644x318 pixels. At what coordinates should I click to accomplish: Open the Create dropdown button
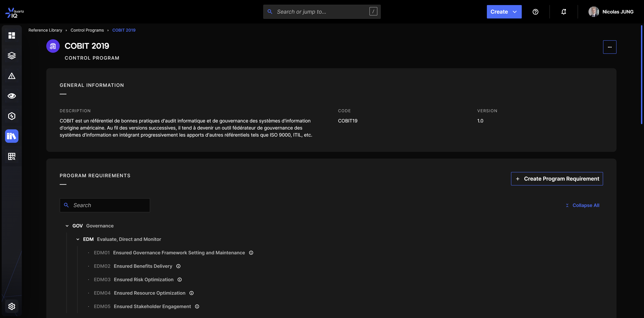tap(504, 12)
